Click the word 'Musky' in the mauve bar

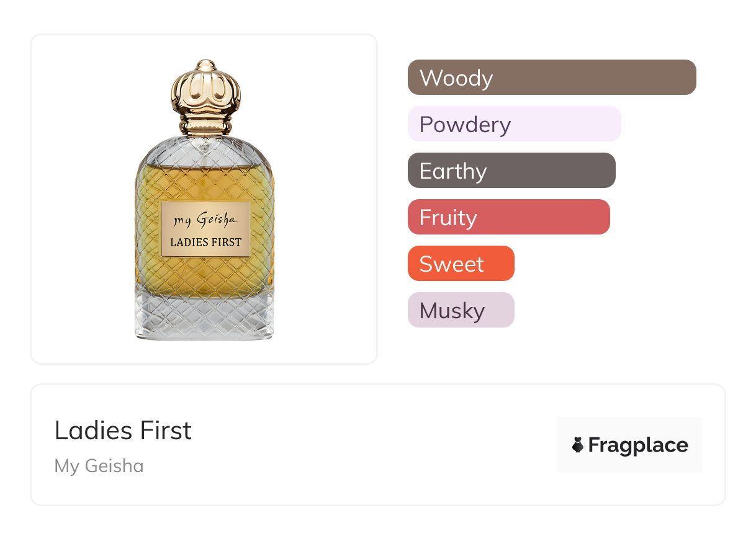click(x=452, y=311)
